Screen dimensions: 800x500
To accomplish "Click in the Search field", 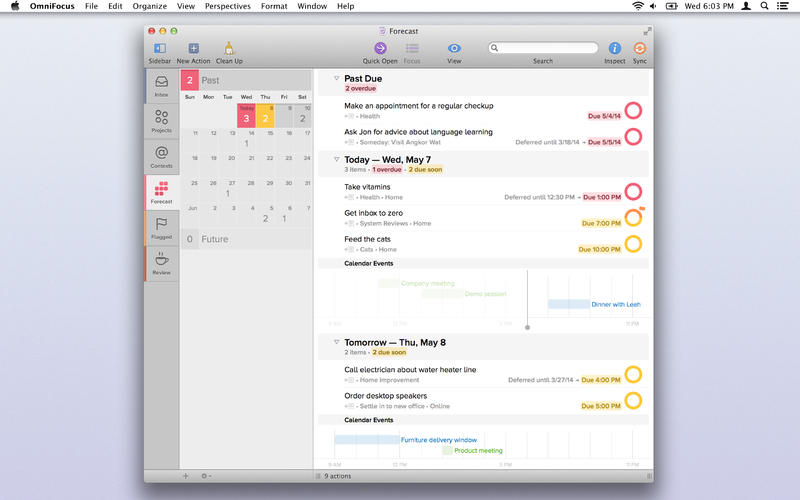I will (543, 48).
